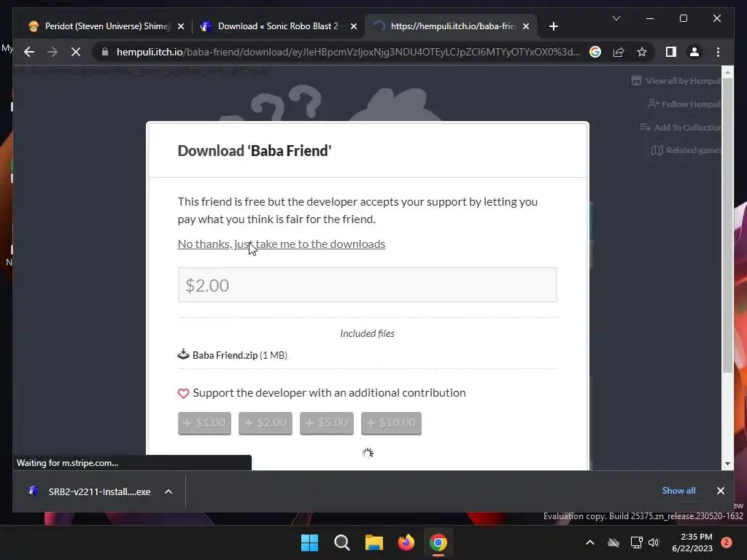
Task: Follow Hempuli
Action: click(x=684, y=104)
